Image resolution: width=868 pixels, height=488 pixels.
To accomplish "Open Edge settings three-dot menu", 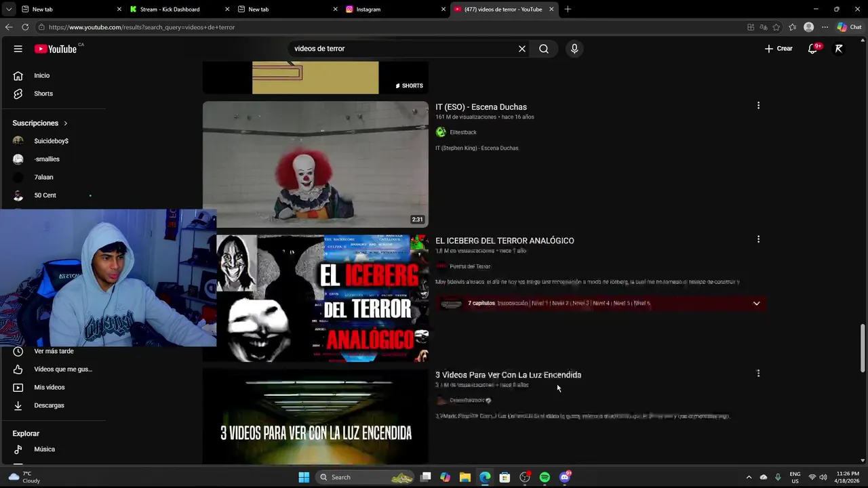I will 825,27.
